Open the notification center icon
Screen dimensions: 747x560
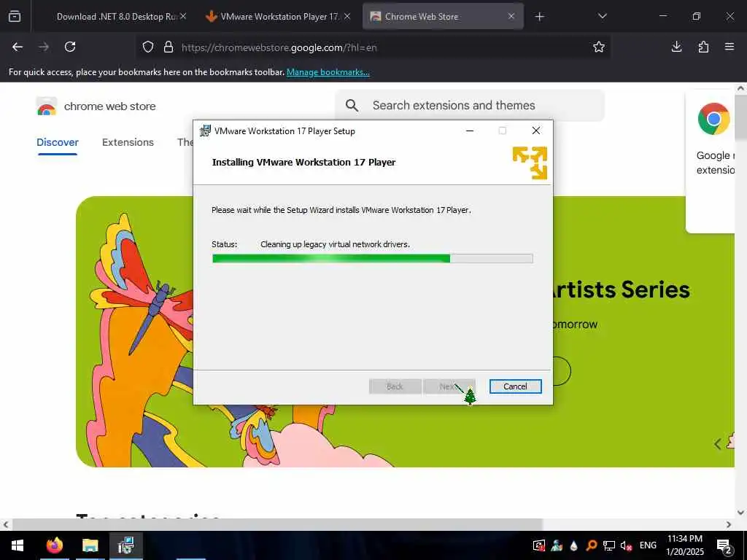tap(724, 545)
